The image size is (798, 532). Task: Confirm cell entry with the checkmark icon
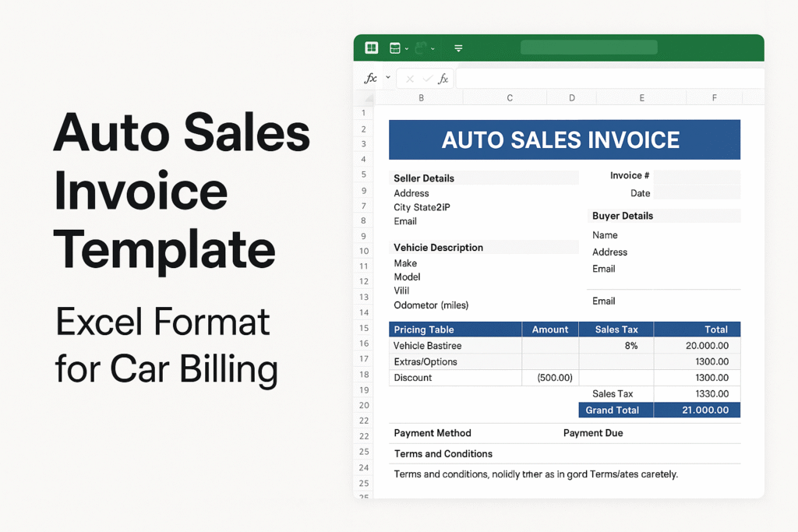coord(426,78)
